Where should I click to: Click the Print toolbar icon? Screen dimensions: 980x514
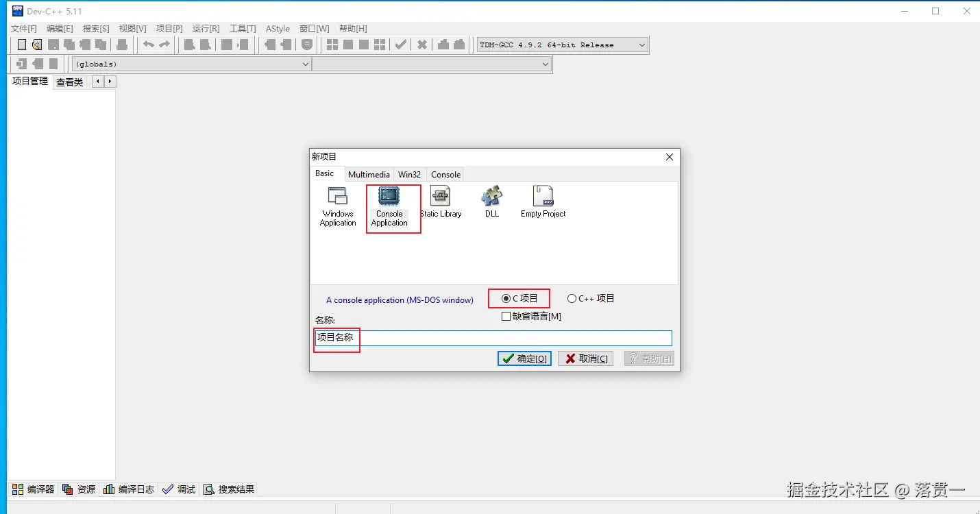click(122, 45)
